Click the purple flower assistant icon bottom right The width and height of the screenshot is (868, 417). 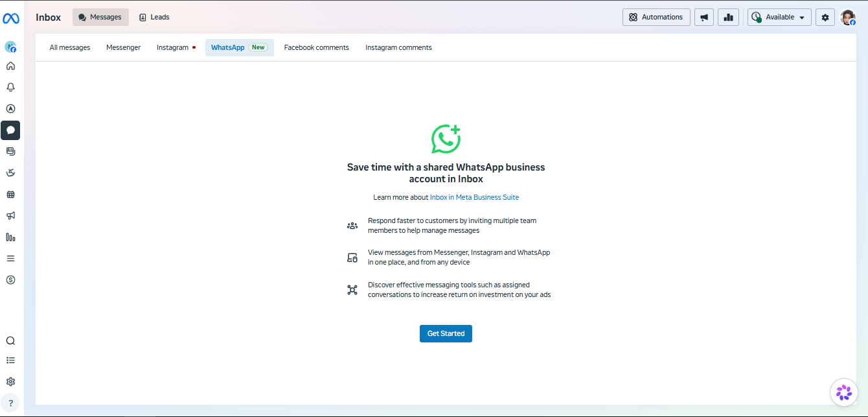pyautogui.click(x=844, y=392)
